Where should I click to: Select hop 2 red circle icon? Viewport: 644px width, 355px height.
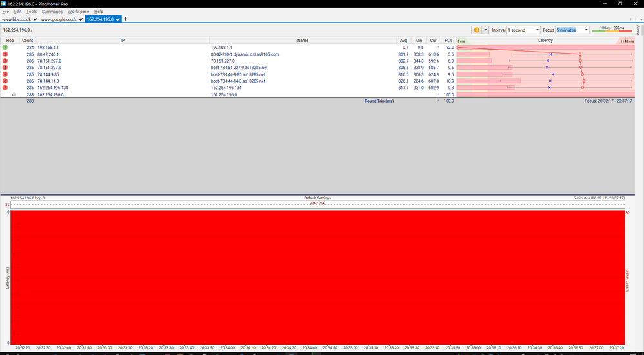click(x=5, y=54)
